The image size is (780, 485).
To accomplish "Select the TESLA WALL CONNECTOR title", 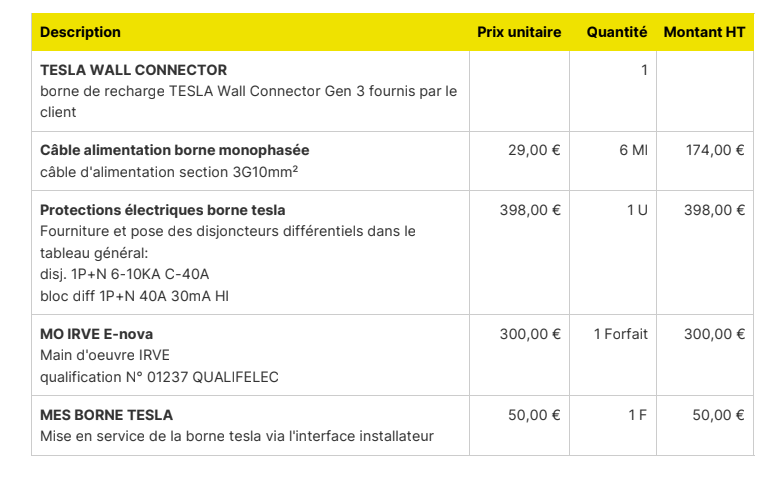I will pyautogui.click(x=133, y=70).
